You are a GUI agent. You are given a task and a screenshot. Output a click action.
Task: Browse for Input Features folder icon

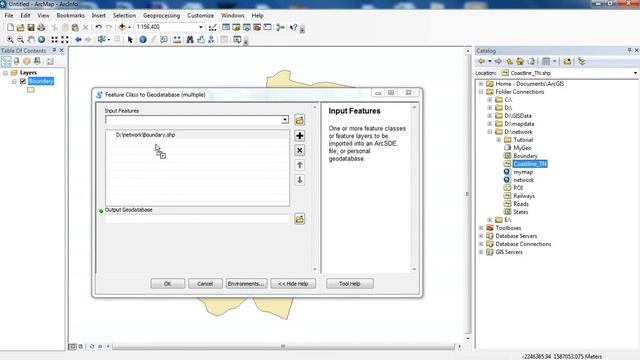click(300, 120)
